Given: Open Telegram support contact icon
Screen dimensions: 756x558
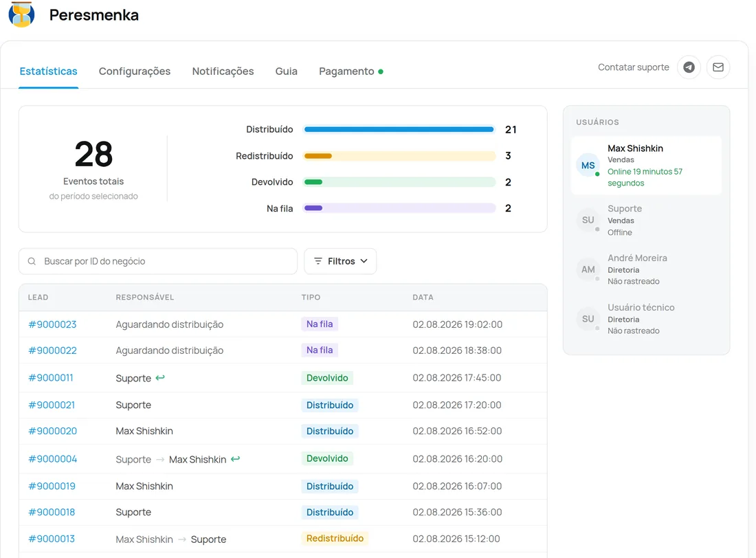Looking at the screenshot, I should (689, 67).
